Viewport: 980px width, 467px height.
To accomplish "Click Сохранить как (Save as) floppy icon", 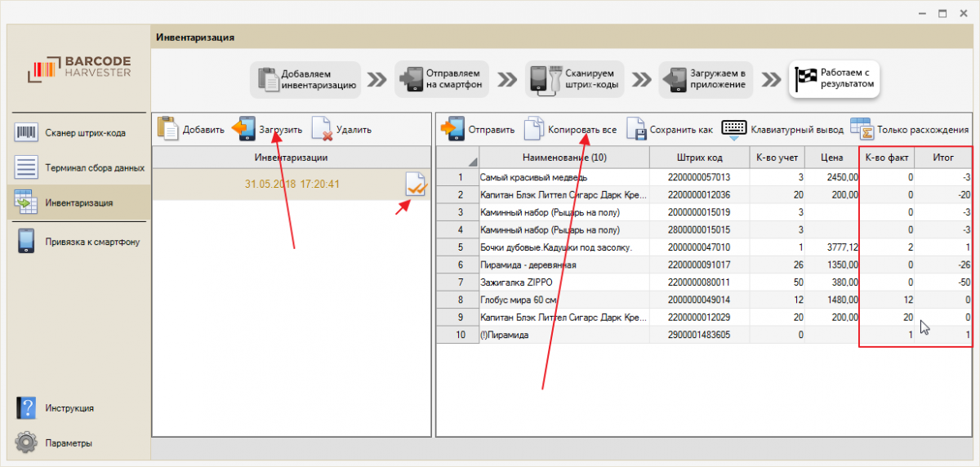I will tap(637, 129).
